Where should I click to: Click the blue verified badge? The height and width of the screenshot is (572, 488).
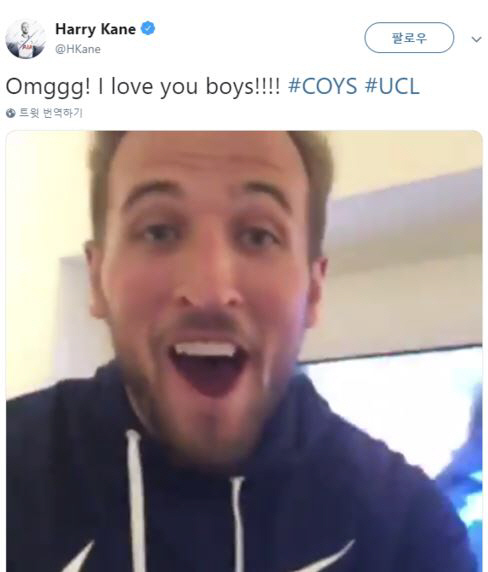click(x=148, y=28)
